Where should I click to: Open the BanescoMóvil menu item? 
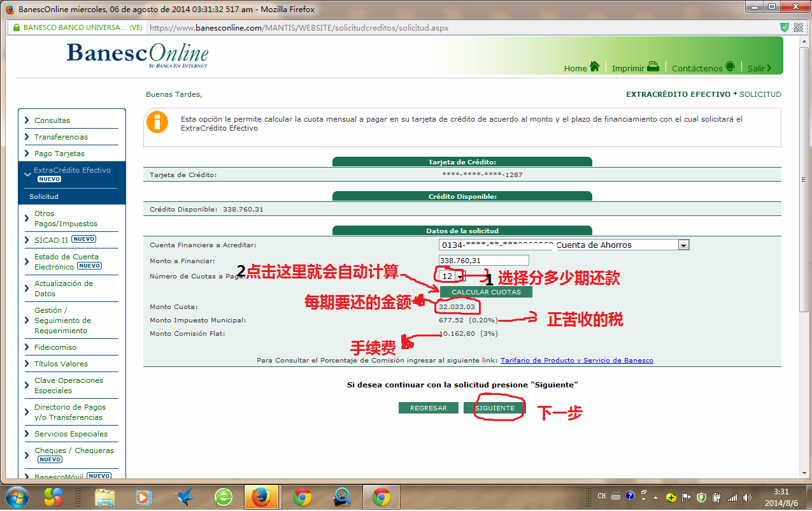(59, 477)
